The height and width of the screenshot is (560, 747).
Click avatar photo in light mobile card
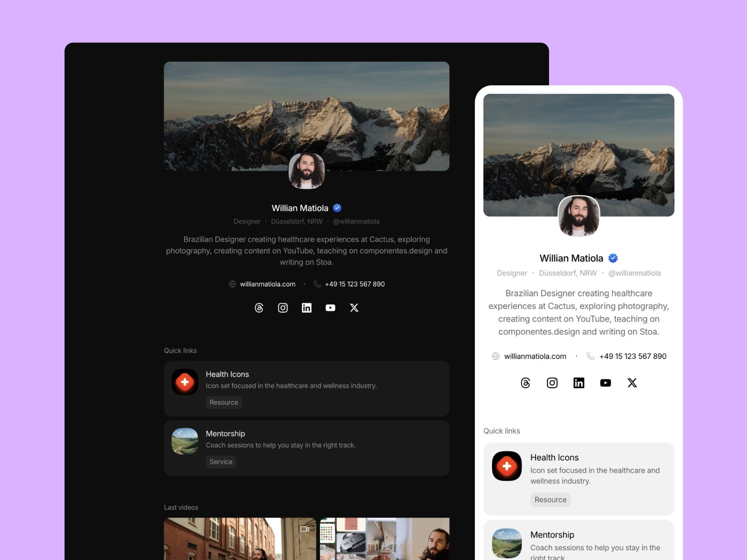[579, 216]
